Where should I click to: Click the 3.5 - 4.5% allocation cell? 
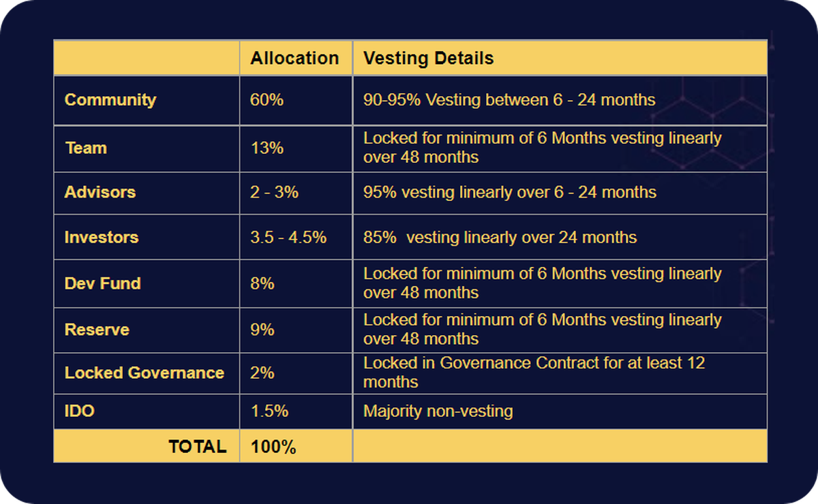tap(288, 238)
